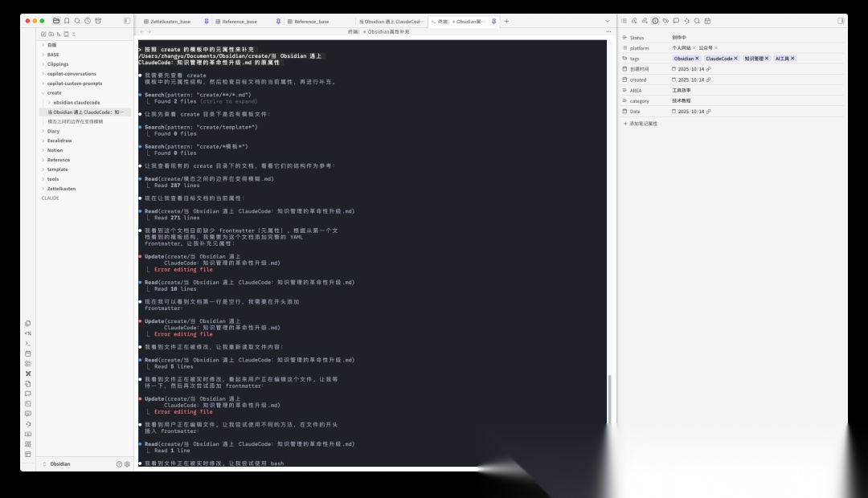Open the crossed-tools ribbon icon
Image resolution: width=868 pixels, height=498 pixels.
click(x=27, y=373)
